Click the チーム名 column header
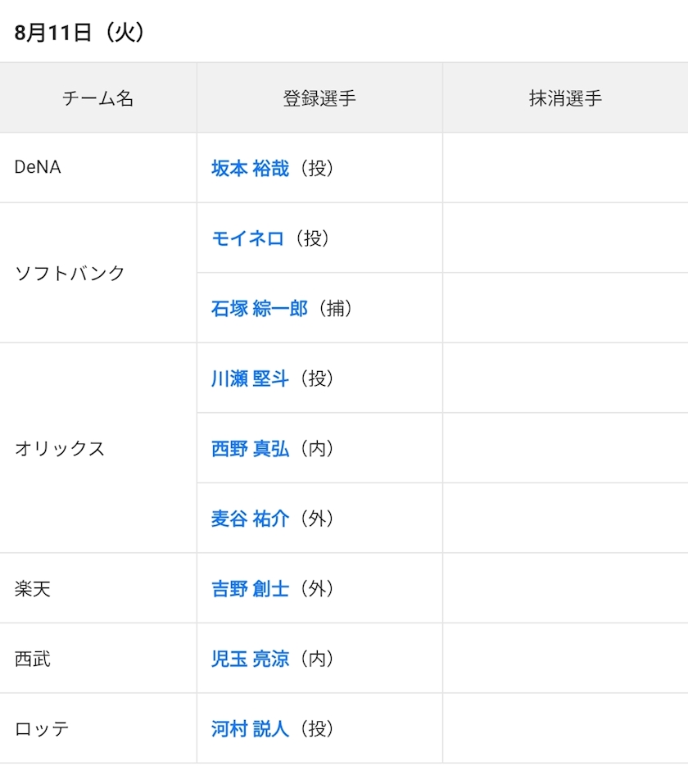Viewport: 688px width, 784px height. (x=98, y=98)
